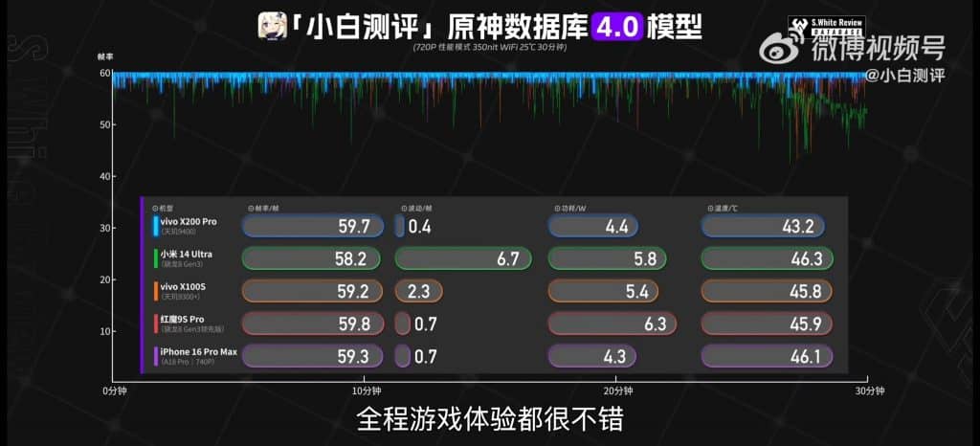980x446 pixels.
Task: Select the purple swatch for iPhone 16 Pro Max
Action: [156, 357]
